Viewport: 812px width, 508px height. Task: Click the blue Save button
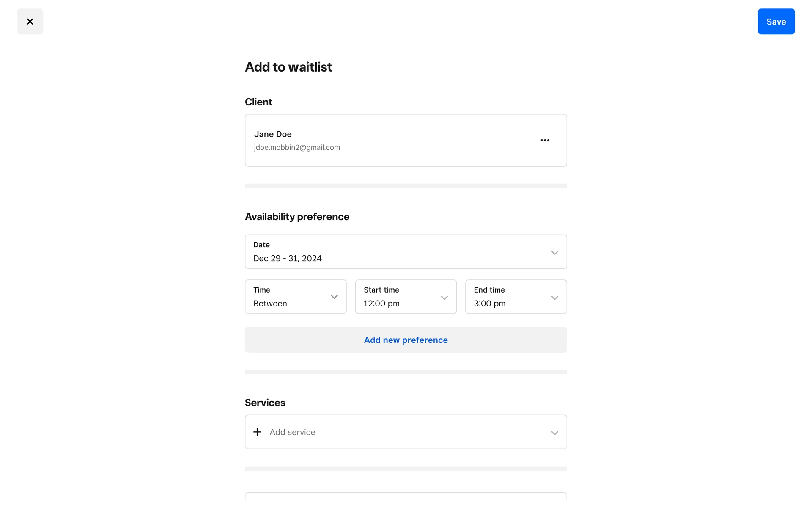pos(776,22)
